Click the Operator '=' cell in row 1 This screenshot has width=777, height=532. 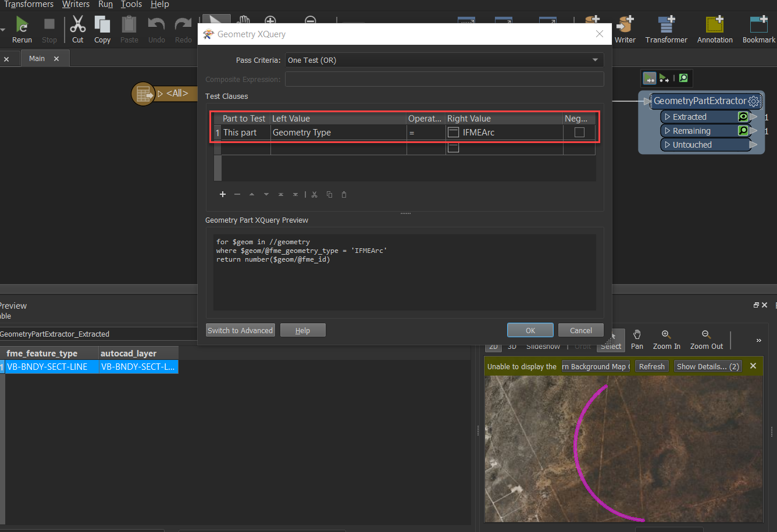tap(426, 133)
